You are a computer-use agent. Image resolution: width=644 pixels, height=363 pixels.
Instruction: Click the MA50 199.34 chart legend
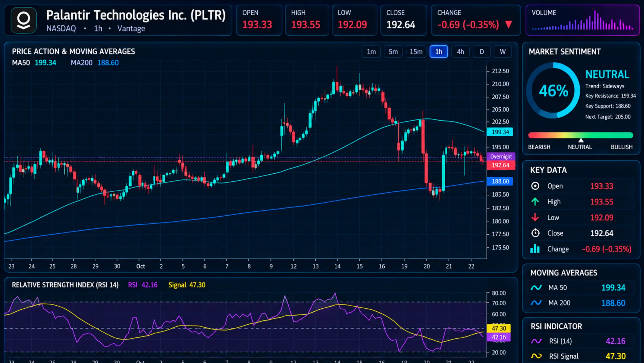coord(34,63)
